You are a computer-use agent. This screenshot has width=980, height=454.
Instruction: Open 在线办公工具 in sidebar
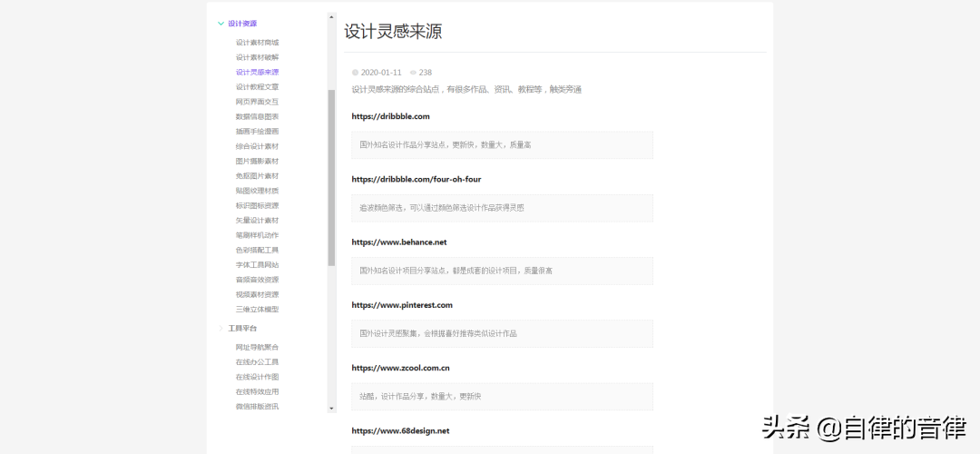pos(258,362)
